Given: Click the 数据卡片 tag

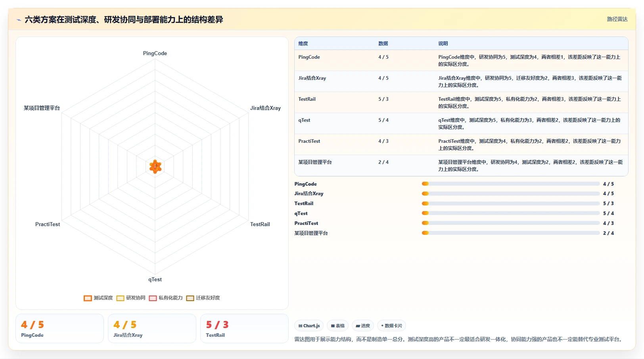Looking at the screenshot, I should [391, 326].
